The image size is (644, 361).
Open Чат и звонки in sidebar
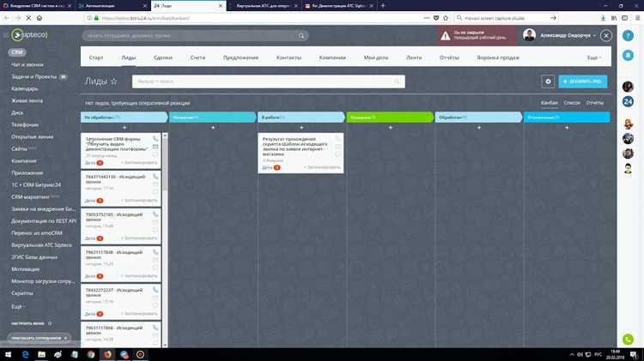click(x=27, y=64)
